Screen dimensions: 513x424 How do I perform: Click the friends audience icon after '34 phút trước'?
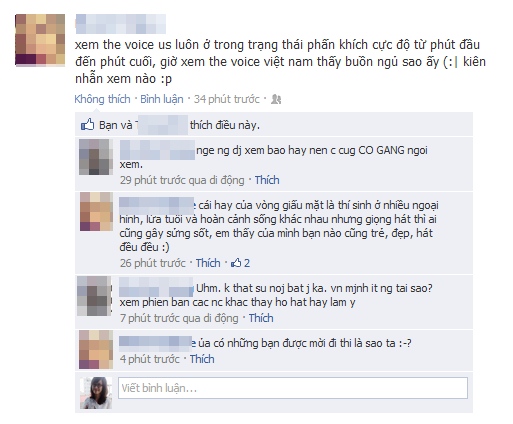tap(276, 99)
